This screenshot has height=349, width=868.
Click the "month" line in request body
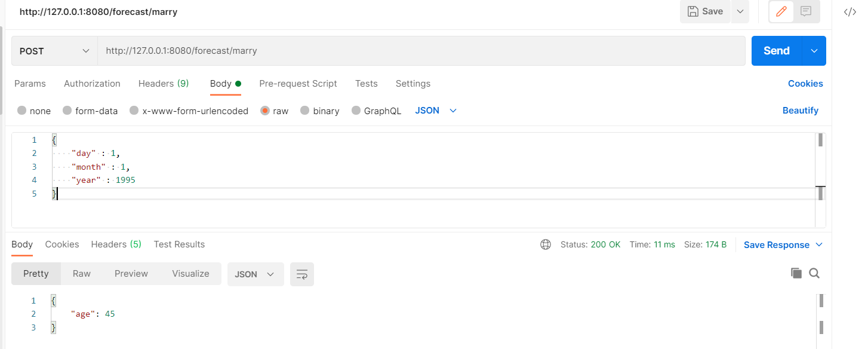[100, 167]
